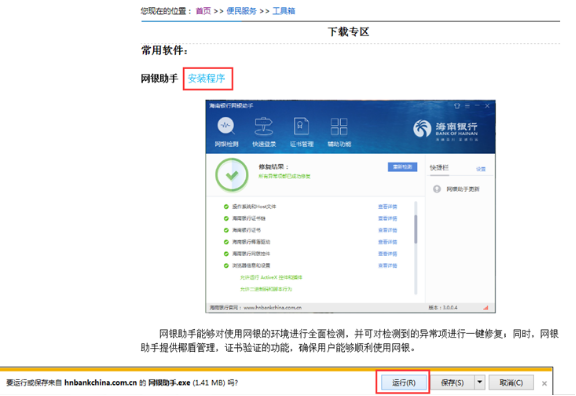Click the 取消(C) button
This screenshot has height=396, width=576.
point(511,382)
